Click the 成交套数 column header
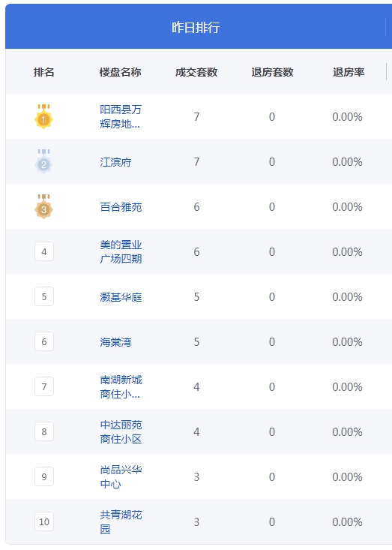 coord(196,72)
